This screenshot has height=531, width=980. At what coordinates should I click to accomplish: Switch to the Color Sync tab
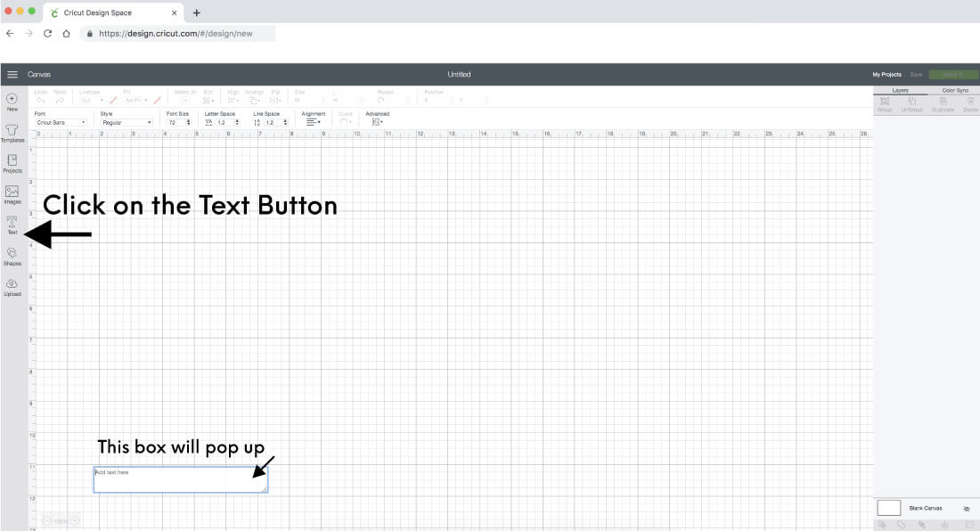click(954, 91)
